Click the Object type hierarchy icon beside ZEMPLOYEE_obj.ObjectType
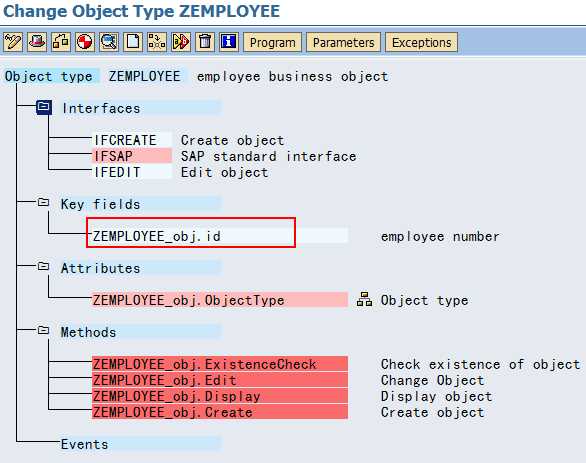 [364, 300]
